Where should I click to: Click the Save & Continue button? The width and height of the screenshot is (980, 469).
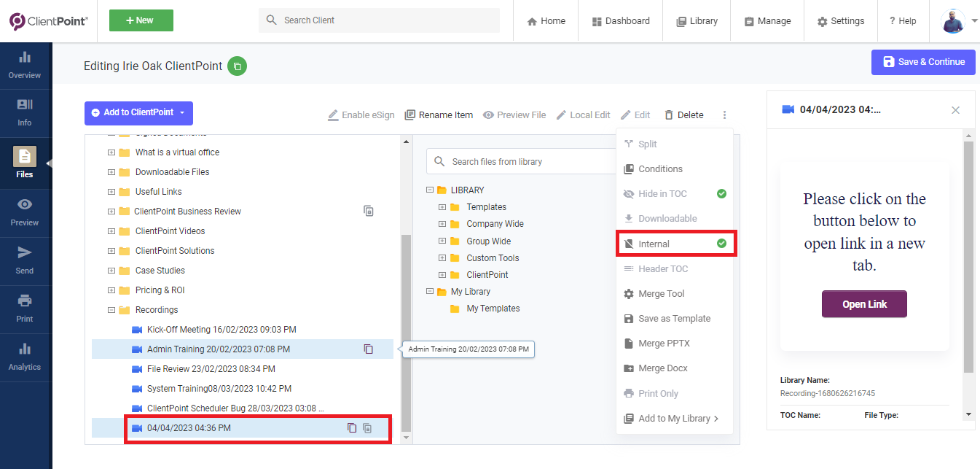tap(923, 62)
